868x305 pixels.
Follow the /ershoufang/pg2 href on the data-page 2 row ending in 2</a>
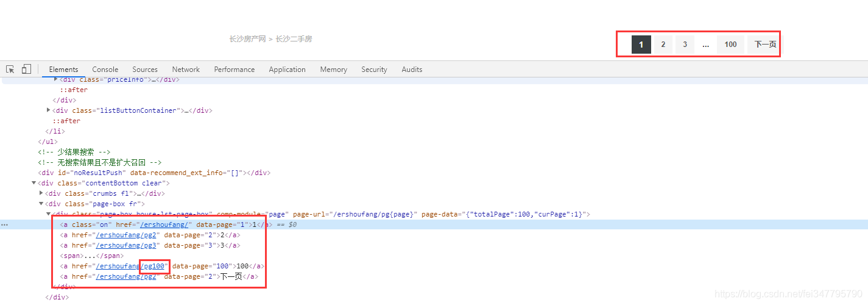(127, 235)
